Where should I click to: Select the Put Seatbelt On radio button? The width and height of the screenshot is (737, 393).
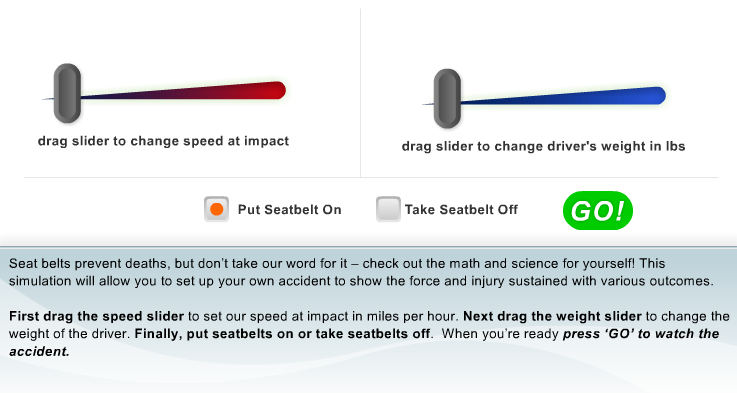[216, 209]
